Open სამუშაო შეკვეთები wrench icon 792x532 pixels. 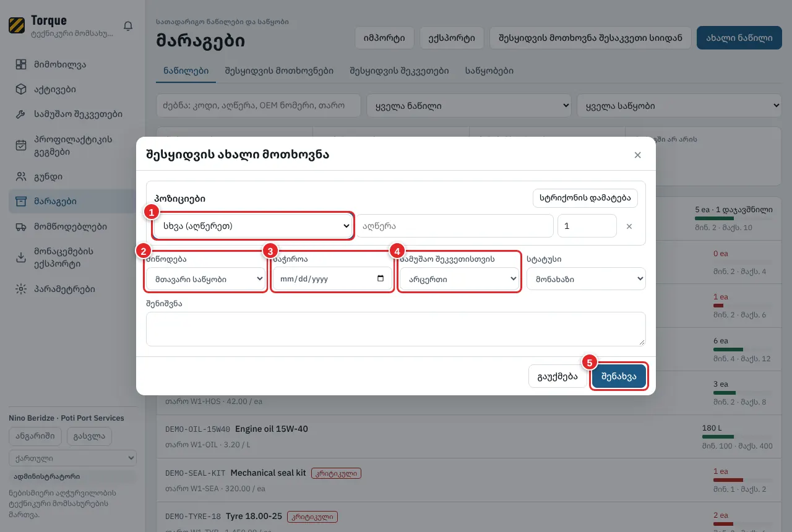21,114
